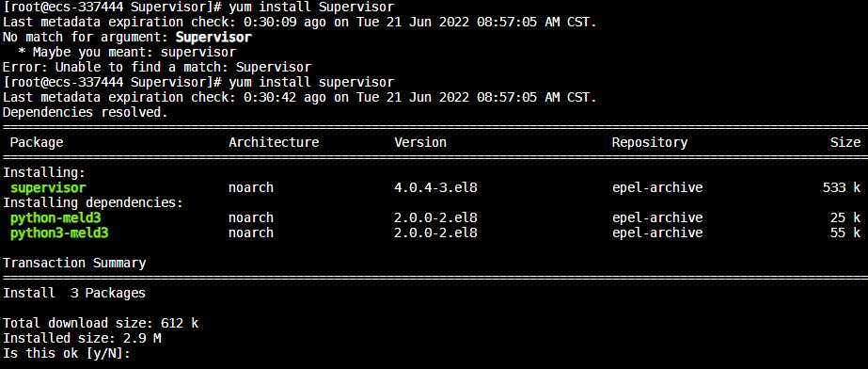
Task: Click the Version column header
Action: 420,142
